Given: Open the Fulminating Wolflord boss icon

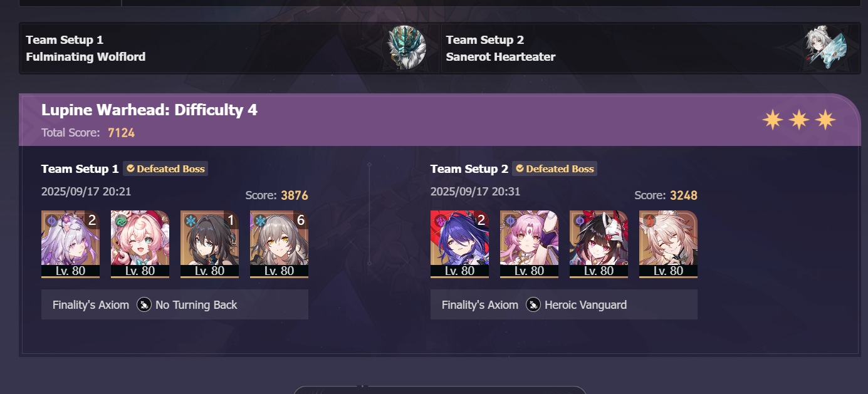Looking at the screenshot, I should (406, 48).
